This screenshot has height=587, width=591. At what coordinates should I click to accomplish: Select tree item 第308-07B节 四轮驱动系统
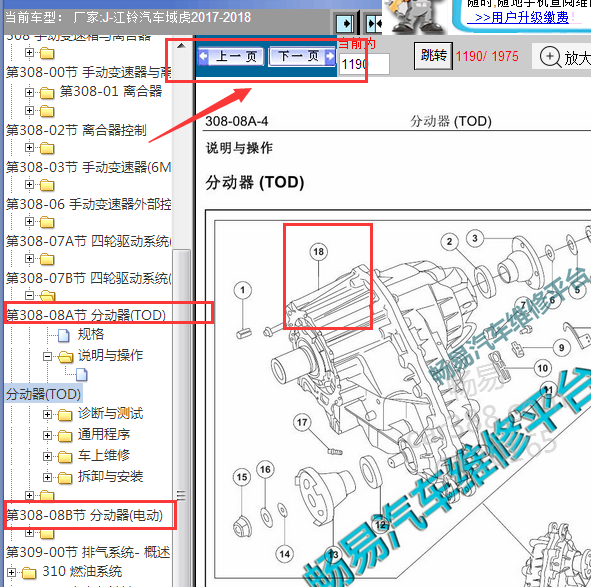pos(89,278)
